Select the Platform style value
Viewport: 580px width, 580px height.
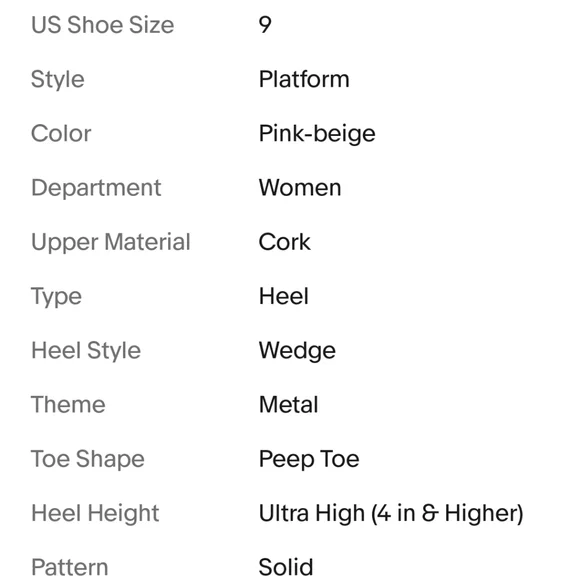pyautogui.click(x=304, y=79)
